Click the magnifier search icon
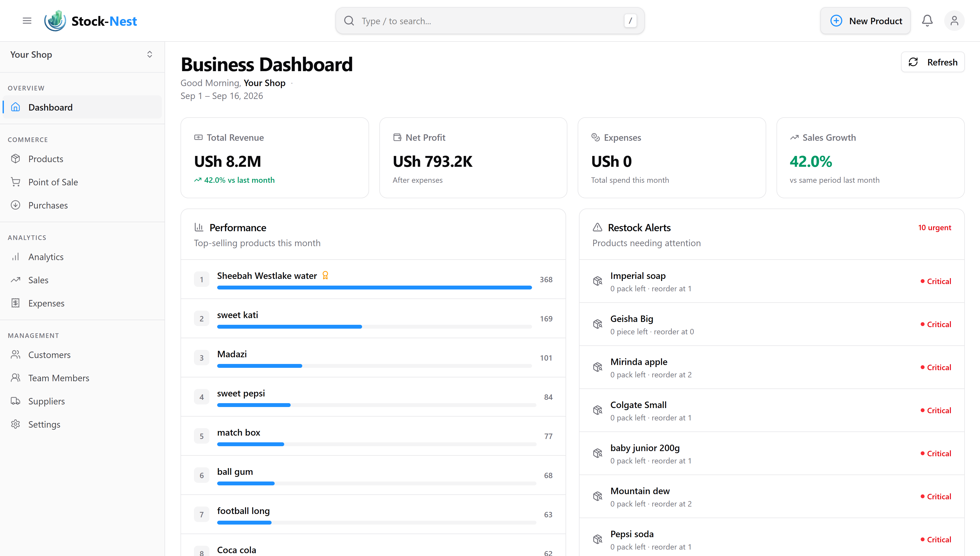The width and height of the screenshot is (980, 556). [x=349, y=21]
